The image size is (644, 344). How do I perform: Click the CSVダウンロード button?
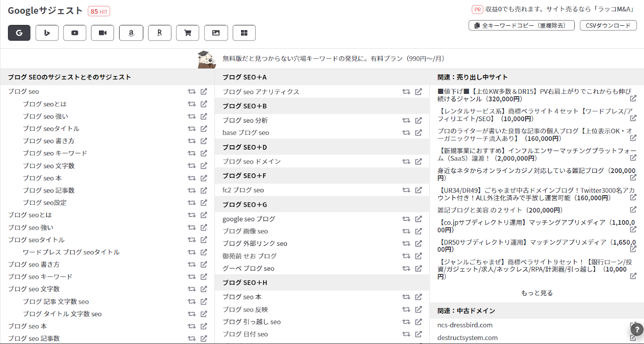pos(608,25)
